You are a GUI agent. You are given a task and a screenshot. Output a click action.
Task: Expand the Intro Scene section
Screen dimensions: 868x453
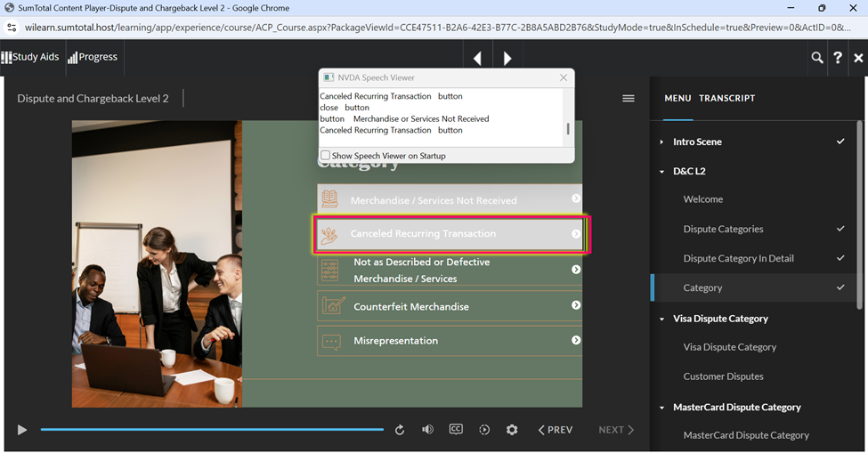click(661, 142)
